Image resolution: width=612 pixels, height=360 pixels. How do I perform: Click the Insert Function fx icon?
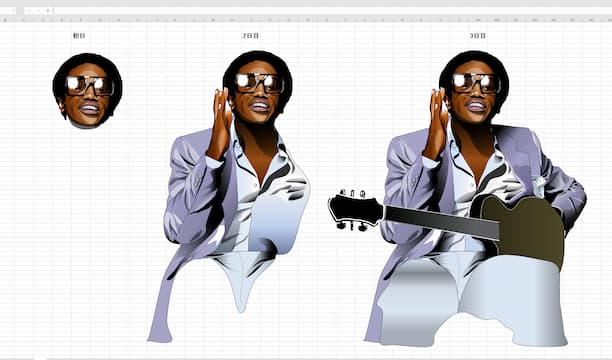click(48, 11)
